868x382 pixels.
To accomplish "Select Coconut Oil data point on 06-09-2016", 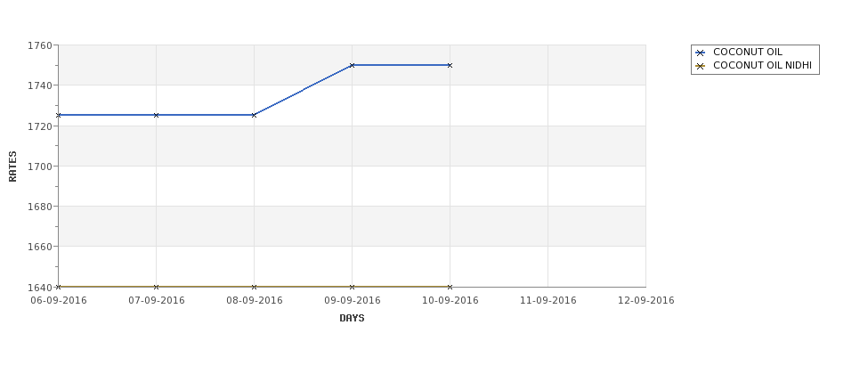I will [x=58, y=115].
